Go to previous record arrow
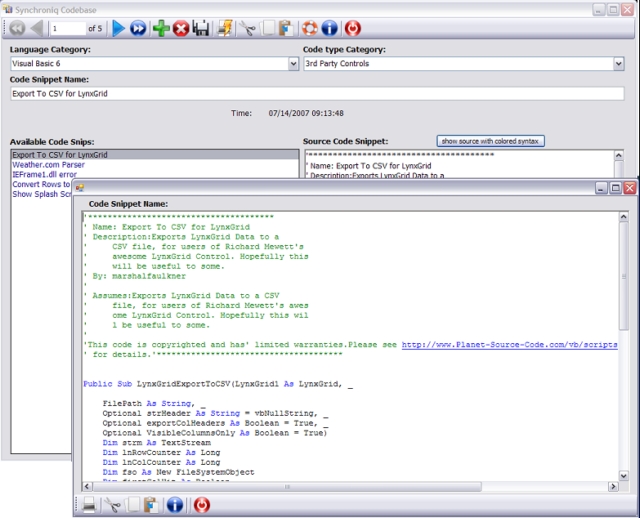 [37, 28]
